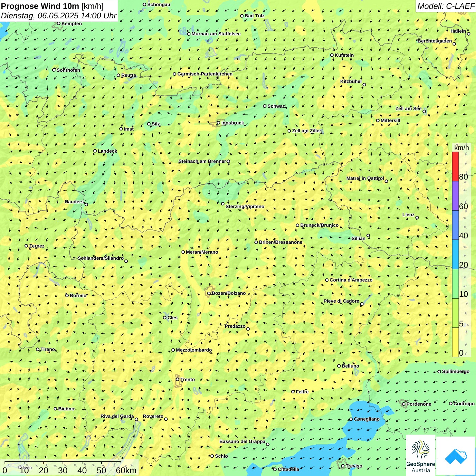The width and height of the screenshot is (476, 476).
Task: Select the Reutte label
Action: pyautogui.click(x=129, y=75)
